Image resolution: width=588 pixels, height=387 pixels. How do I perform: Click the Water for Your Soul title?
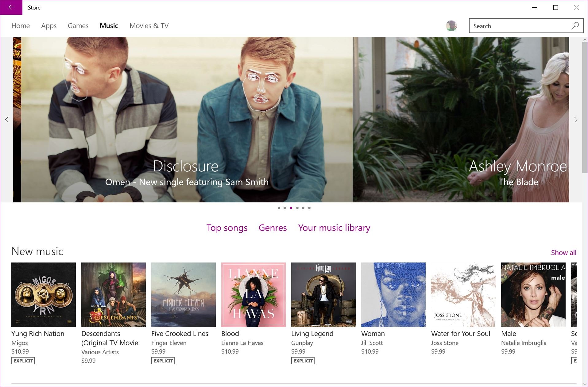click(461, 334)
